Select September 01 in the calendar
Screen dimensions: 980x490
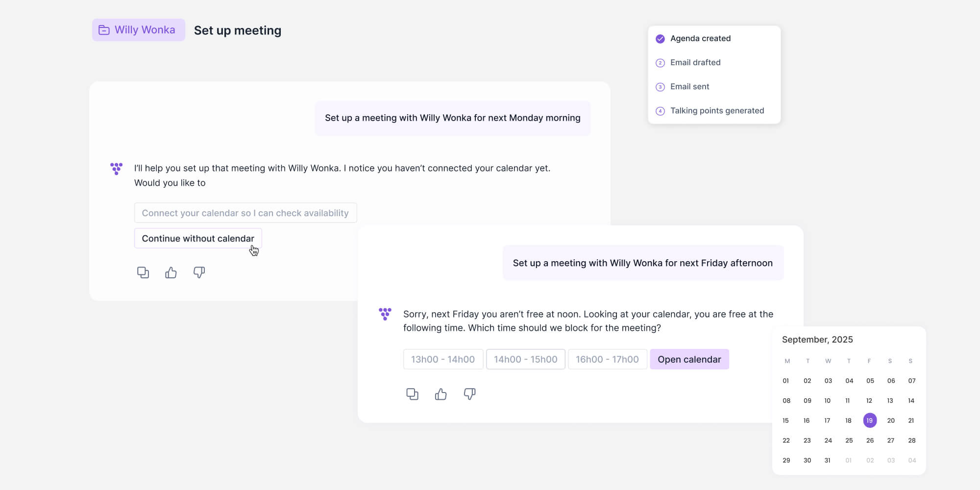[786, 381]
